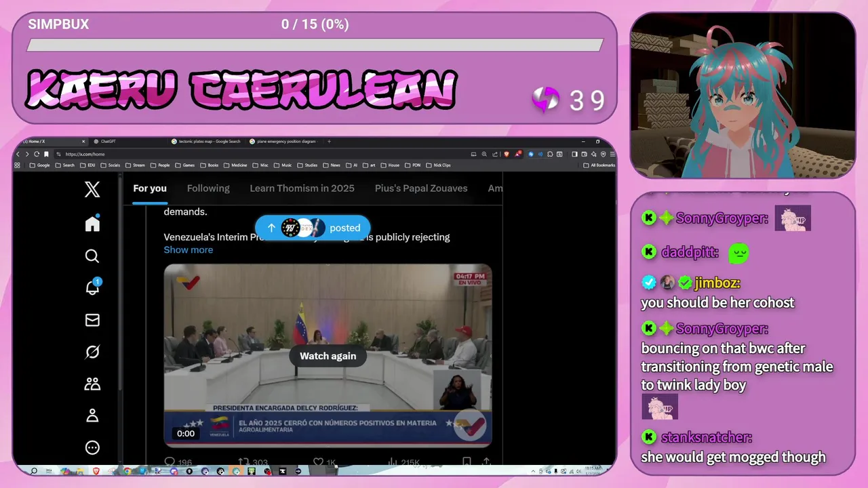Viewport: 868px width, 488px height.
Task: Click 'she would get mogged though' message
Action: click(733, 457)
